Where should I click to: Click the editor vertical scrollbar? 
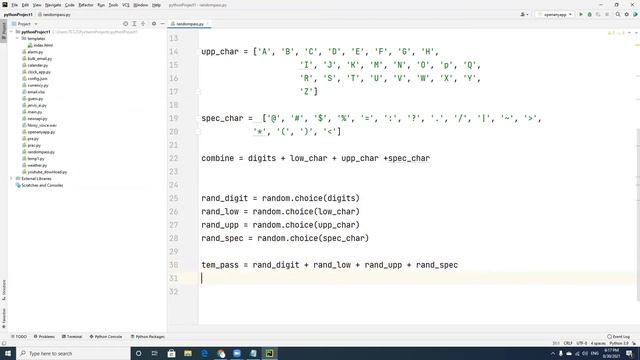pos(638,214)
